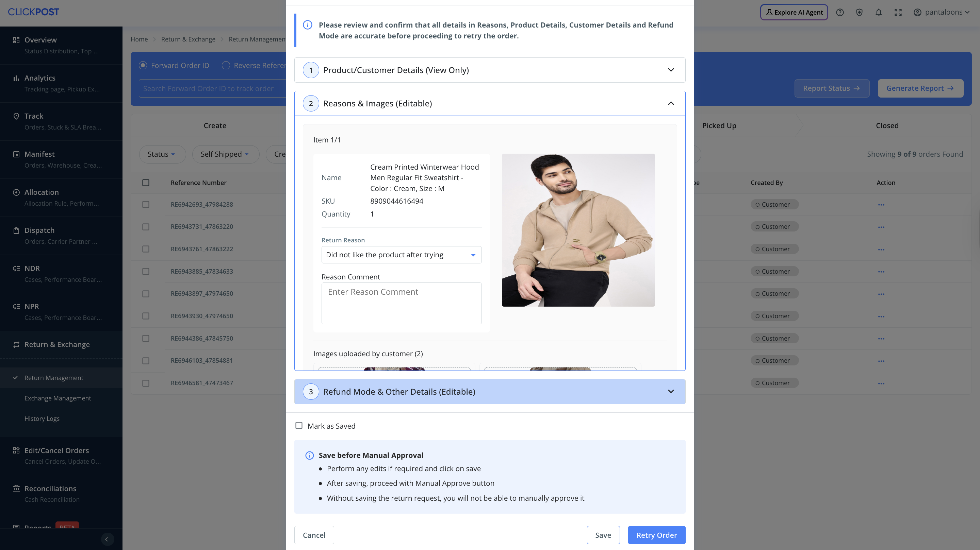This screenshot has width=980, height=550.
Task: Click the Cancel button
Action: (x=314, y=535)
